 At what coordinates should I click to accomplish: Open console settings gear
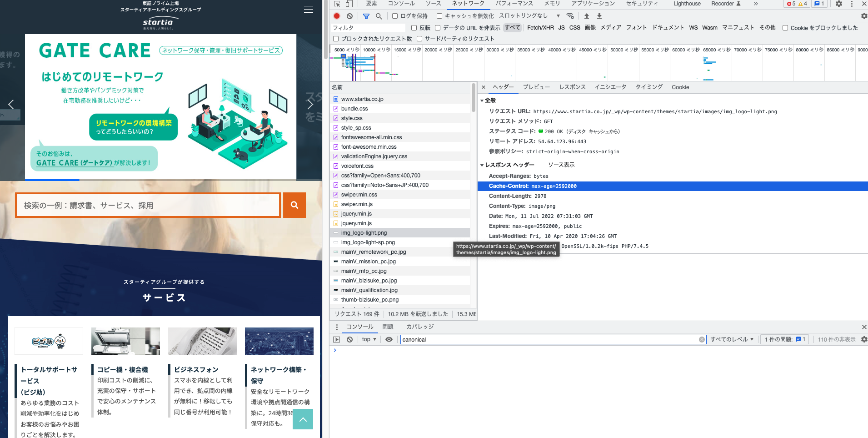(864, 339)
